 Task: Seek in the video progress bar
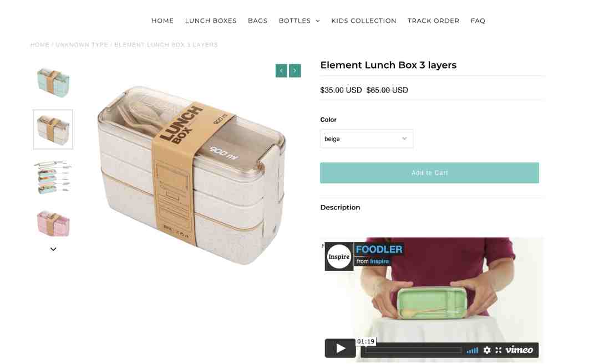point(413,350)
